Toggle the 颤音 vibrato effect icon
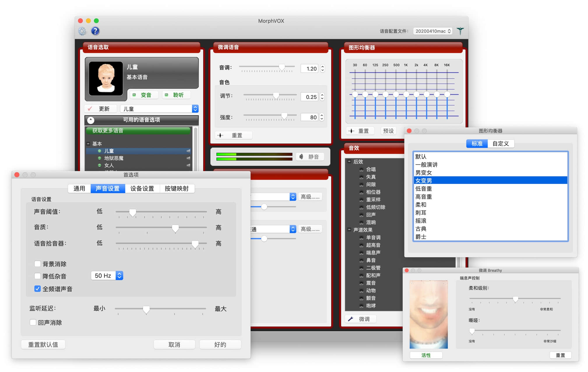 [361, 298]
